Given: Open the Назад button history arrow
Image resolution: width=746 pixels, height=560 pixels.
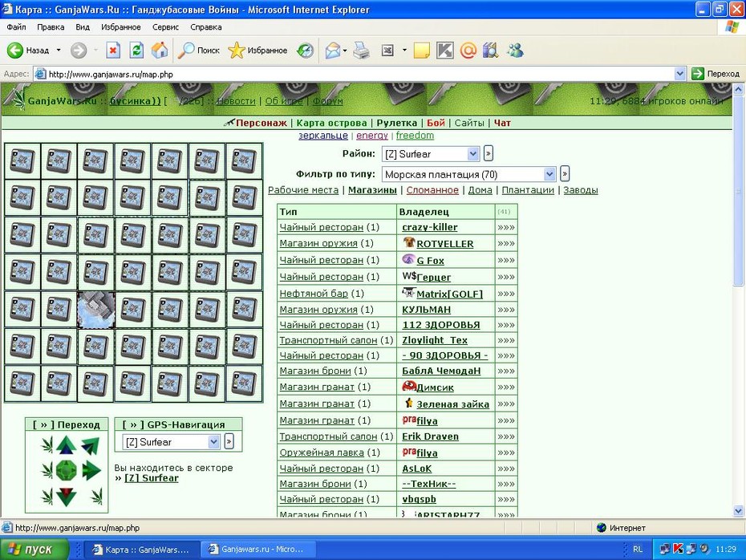Looking at the screenshot, I should (x=59, y=50).
